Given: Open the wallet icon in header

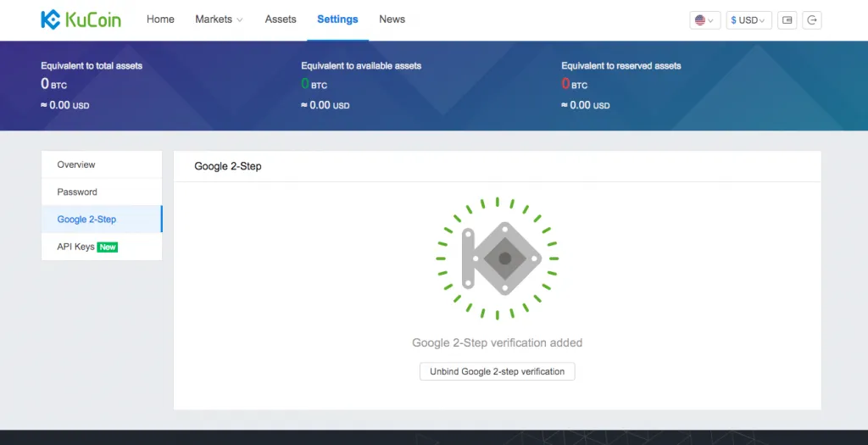Looking at the screenshot, I should point(787,20).
